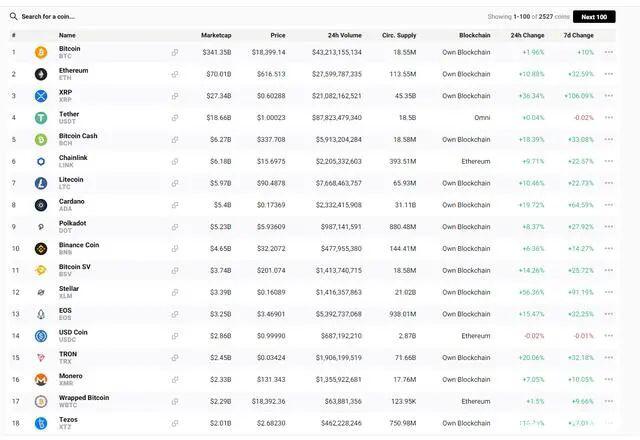Viewport: 640px width, 440px height.
Task: Click the Bitcoin coin logo icon
Action: pyautogui.click(x=41, y=52)
